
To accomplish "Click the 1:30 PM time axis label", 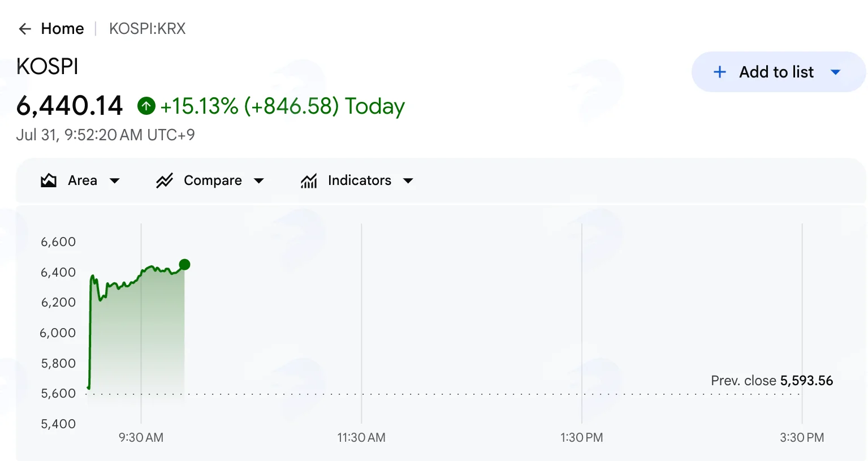I will pyautogui.click(x=582, y=437).
